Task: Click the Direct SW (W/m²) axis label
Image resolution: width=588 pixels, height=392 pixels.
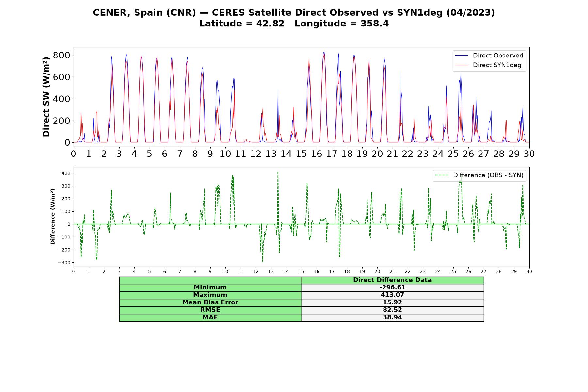Action: click(46, 97)
